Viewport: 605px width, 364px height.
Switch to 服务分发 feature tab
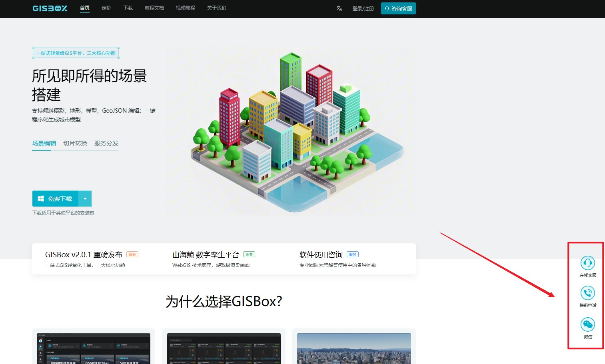(x=106, y=143)
